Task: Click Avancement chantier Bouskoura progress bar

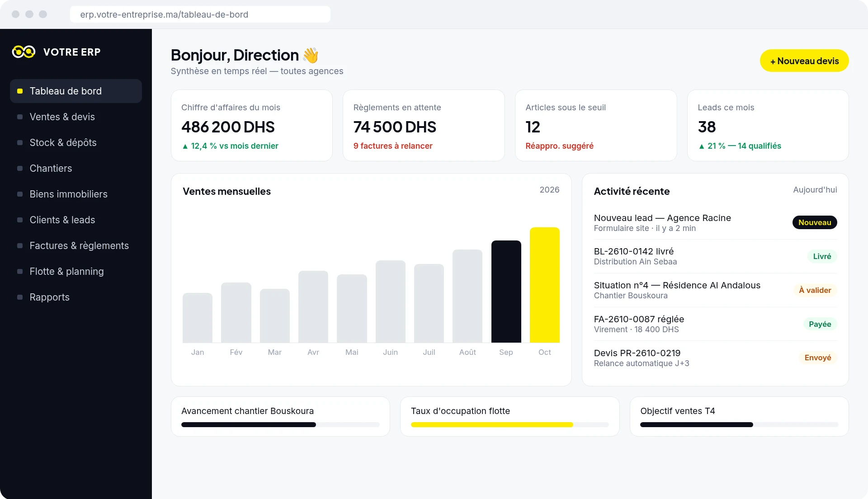Action: [x=280, y=425]
